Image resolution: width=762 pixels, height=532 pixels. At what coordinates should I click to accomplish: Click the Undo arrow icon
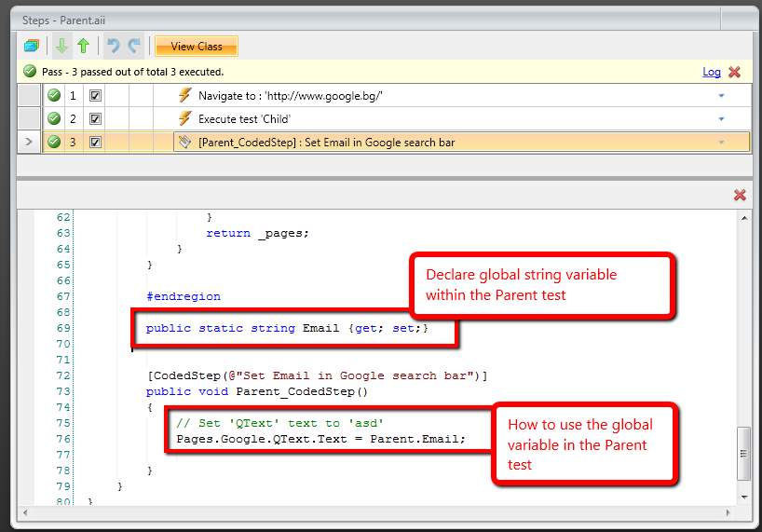114,47
